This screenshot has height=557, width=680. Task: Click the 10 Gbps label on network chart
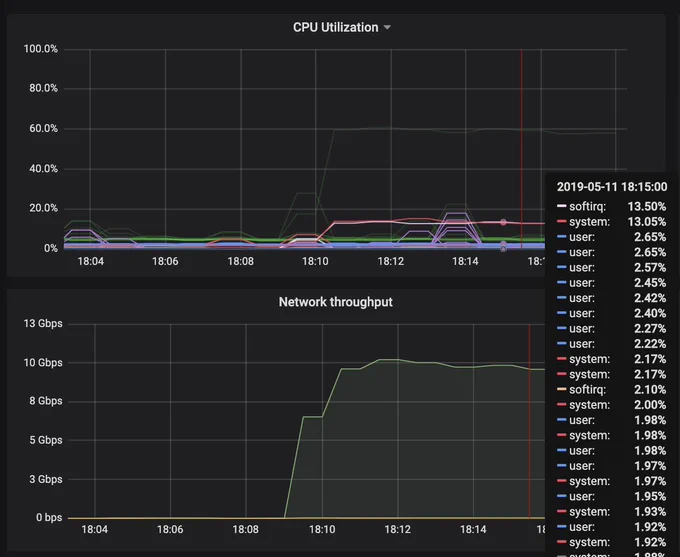click(x=43, y=363)
